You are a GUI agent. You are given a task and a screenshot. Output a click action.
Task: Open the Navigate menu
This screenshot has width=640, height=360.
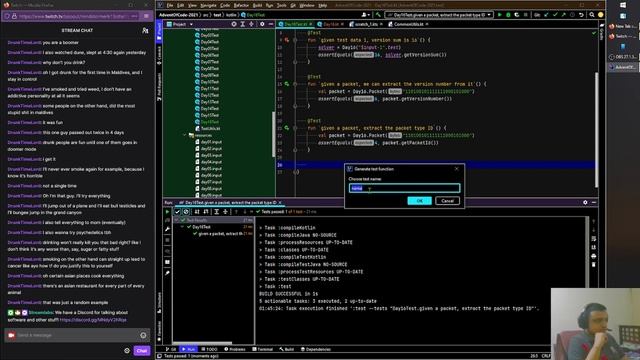[208, 5]
